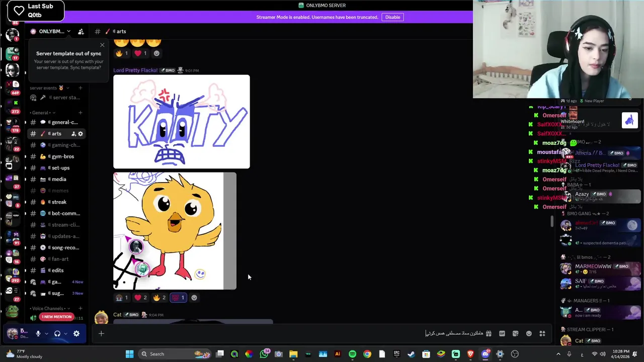Open the gift Nitro icon in chat bar
Image resolution: width=644 pixels, height=362 pixels.
489,333
